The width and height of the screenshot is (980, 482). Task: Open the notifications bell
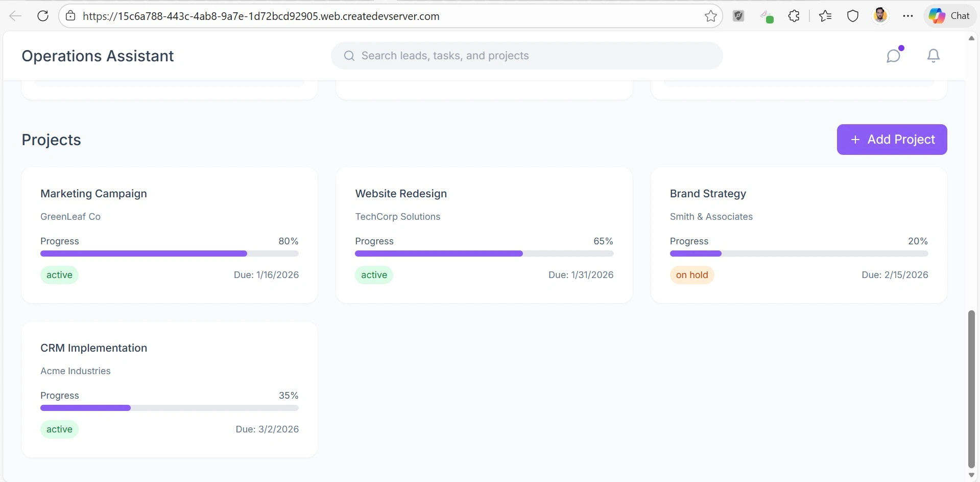tap(933, 56)
